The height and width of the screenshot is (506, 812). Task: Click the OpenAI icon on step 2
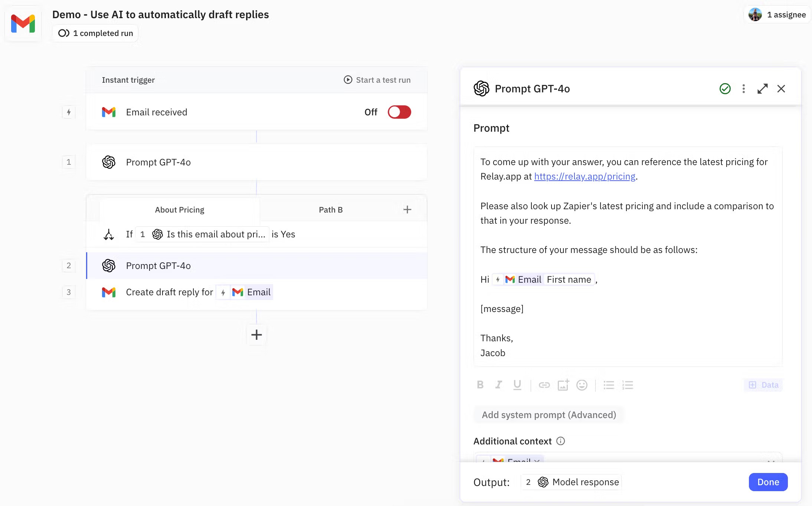tap(109, 266)
